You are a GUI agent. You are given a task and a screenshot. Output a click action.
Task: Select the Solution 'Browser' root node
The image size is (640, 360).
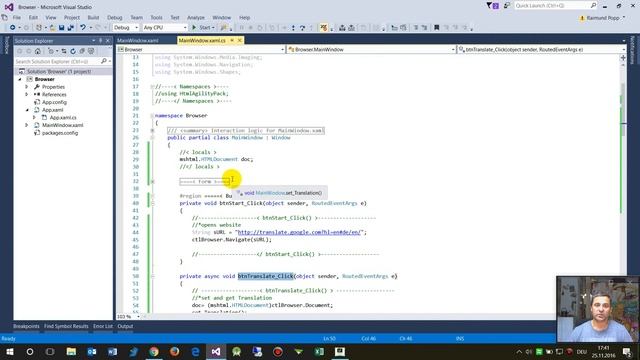(x=59, y=71)
